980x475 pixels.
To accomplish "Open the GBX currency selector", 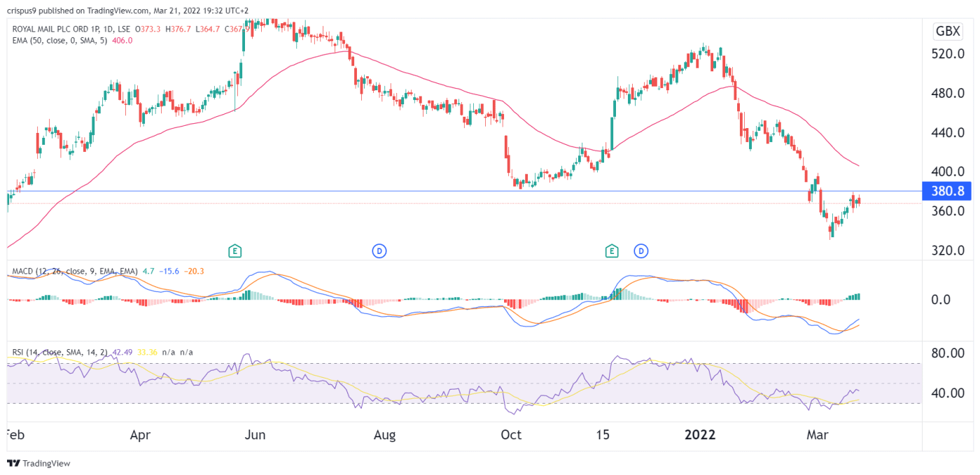I will (948, 31).
